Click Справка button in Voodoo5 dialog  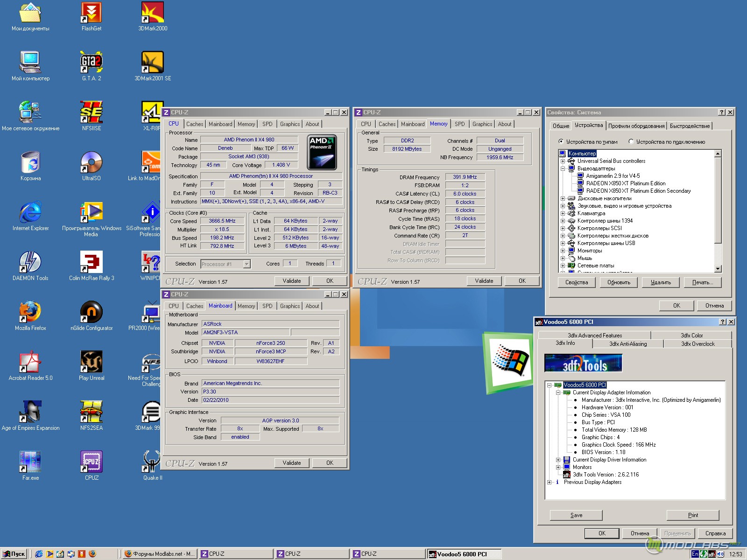coord(715,533)
